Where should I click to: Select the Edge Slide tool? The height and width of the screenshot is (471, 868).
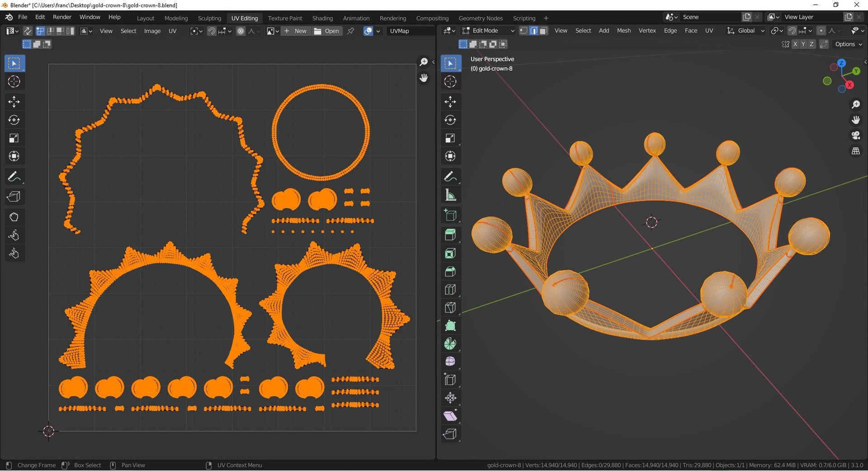pyautogui.click(x=450, y=380)
